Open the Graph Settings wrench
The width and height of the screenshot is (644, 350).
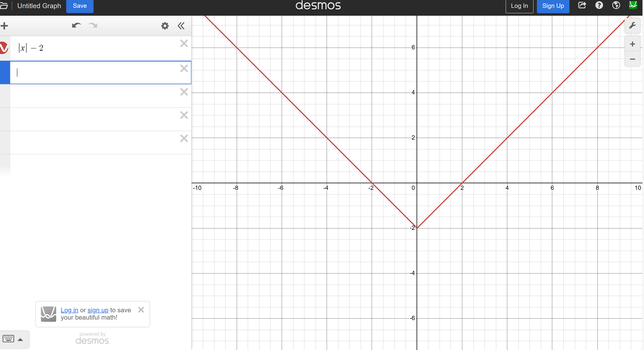632,25
